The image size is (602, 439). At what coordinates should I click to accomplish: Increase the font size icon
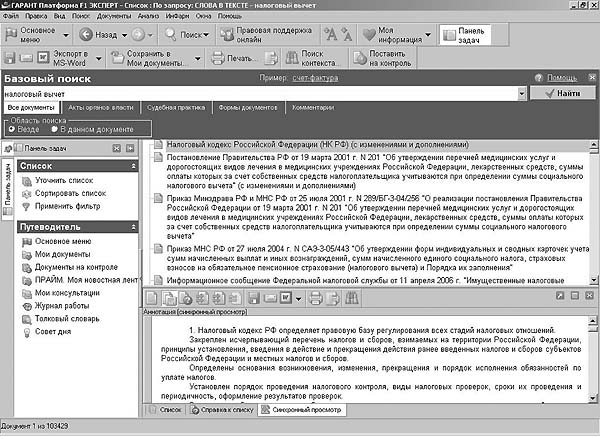click(x=330, y=35)
